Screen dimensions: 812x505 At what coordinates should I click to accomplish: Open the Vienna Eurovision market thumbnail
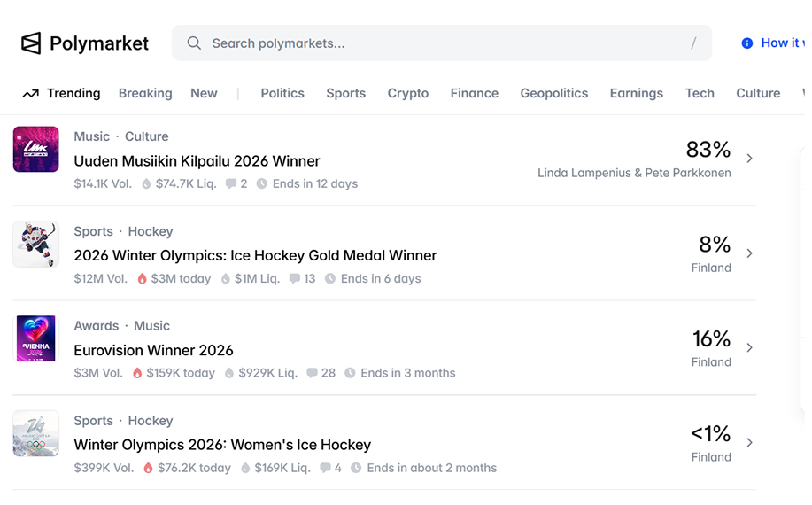click(36, 338)
